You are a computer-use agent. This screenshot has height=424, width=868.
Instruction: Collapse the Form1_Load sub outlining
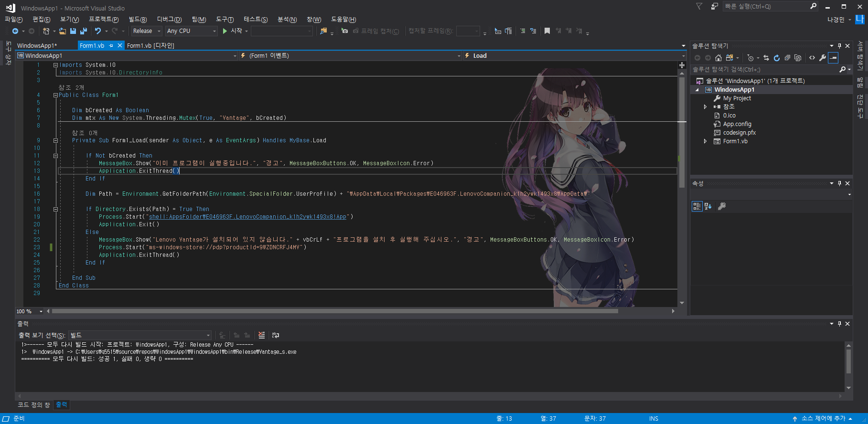55,140
